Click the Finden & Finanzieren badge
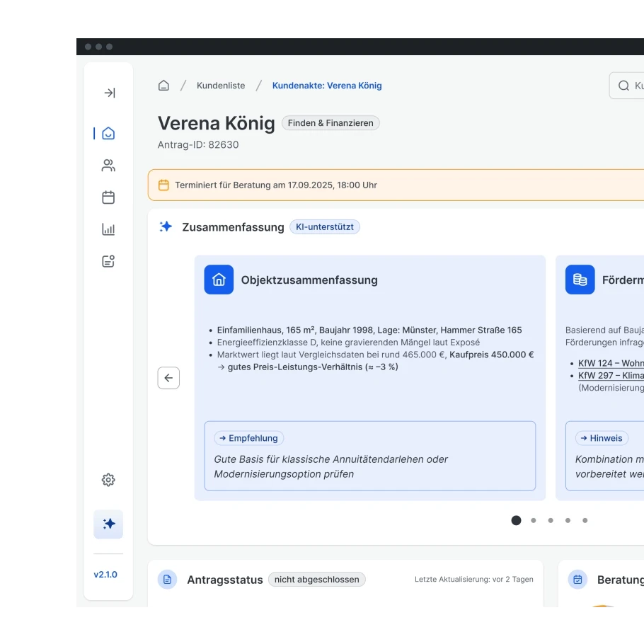Screen dimensions: 644x644 [330, 122]
